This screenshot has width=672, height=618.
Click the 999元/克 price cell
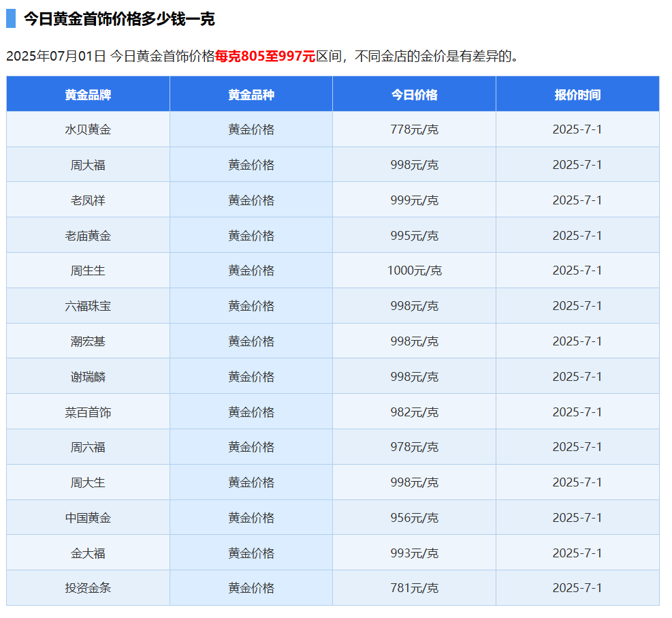click(415, 200)
